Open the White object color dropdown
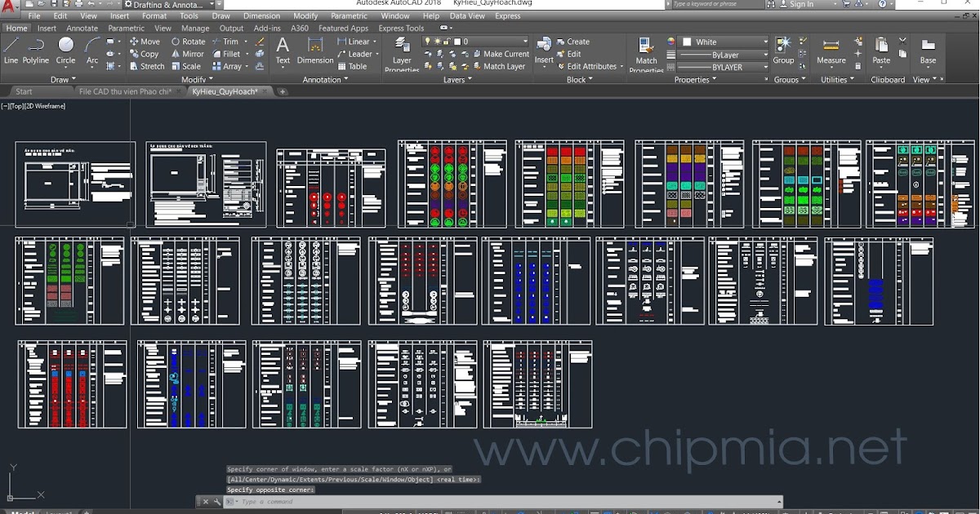Viewport: 980px width, 514px height. (724, 42)
